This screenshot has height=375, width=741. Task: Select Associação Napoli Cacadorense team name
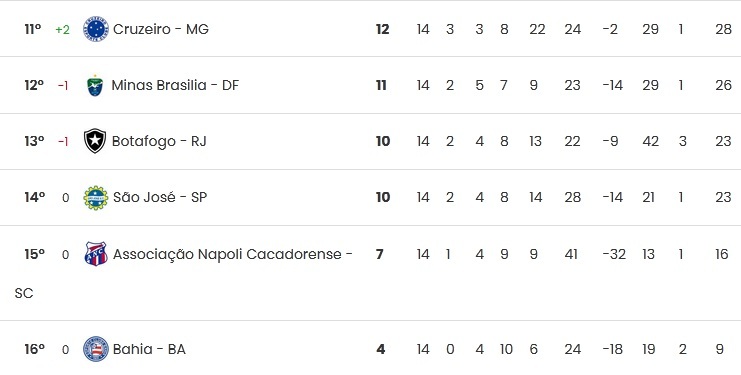[183, 273]
